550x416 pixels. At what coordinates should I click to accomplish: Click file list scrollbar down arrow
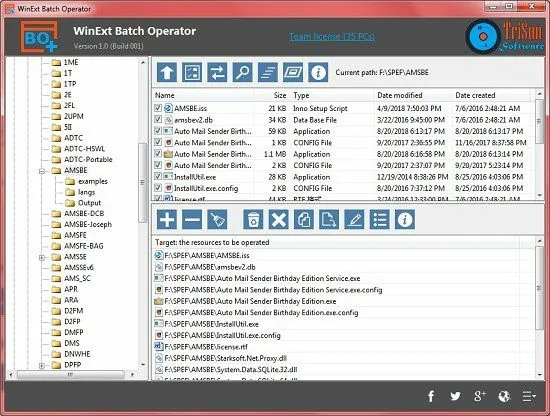click(539, 195)
